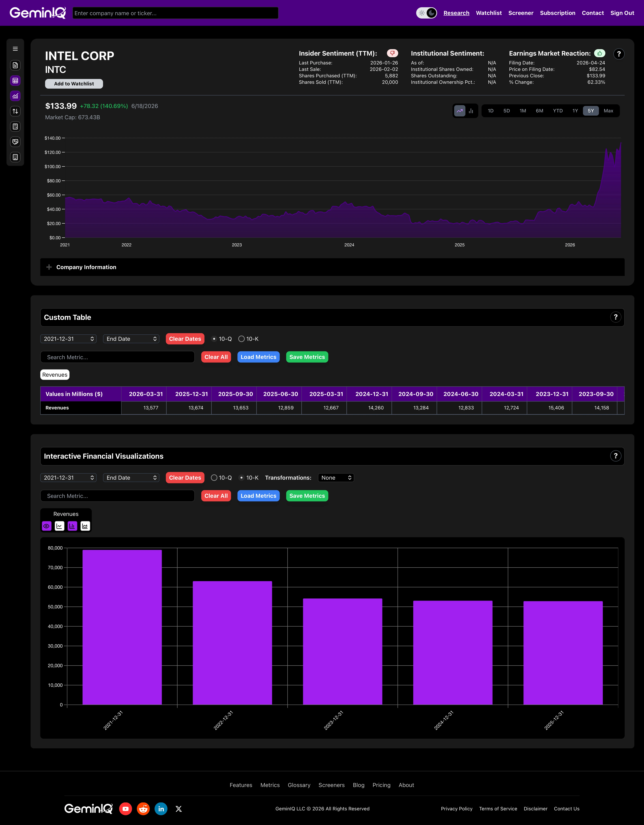Select the 1Y stock chart range
Image resolution: width=644 pixels, height=825 pixels.
click(575, 111)
